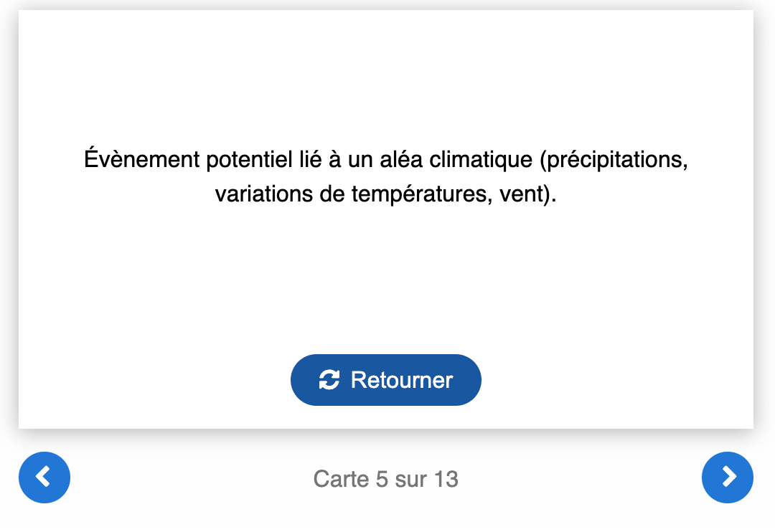Select the word "précipitations" in the definition
Image resolution: width=775 pixels, height=532 pixels.
click(x=617, y=159)
